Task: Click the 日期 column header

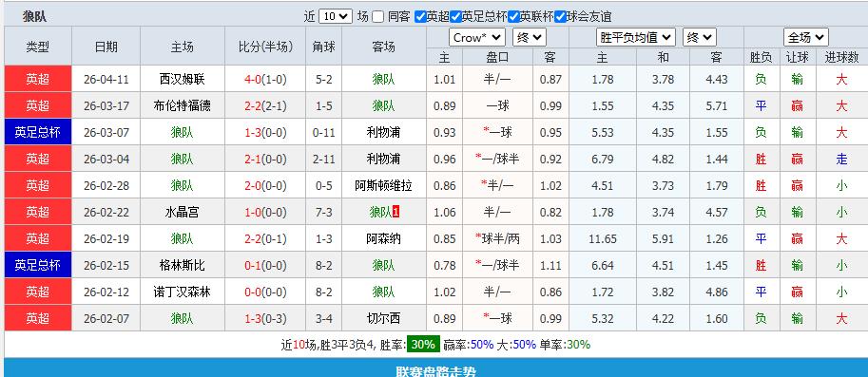Action: point(106,47)
